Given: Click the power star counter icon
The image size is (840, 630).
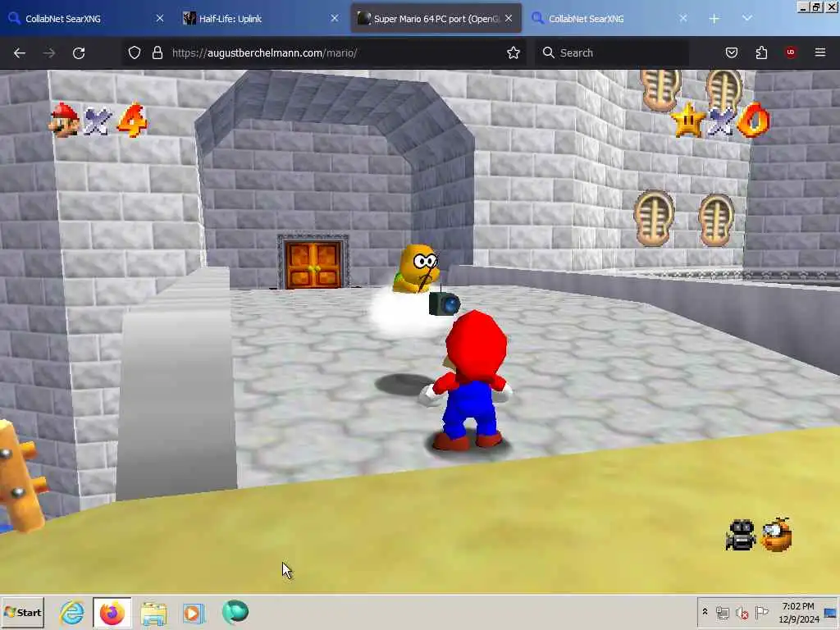Looking at the screenshot, I should coord(688,120).
